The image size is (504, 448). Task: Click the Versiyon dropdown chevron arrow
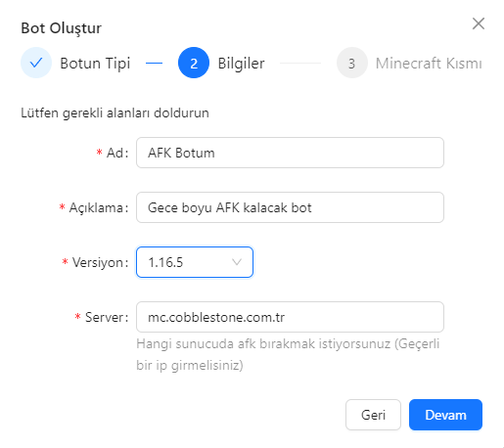pyautogui.click(x=237, y=262)
